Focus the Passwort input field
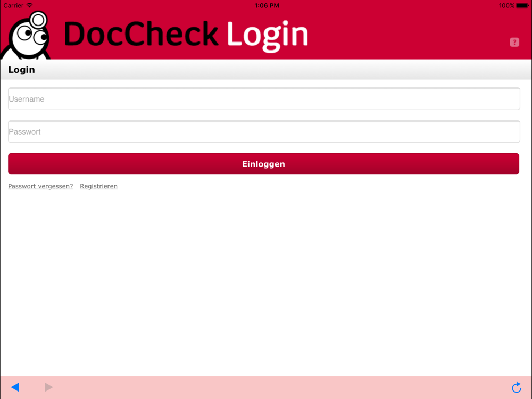 tap(264, 131)
